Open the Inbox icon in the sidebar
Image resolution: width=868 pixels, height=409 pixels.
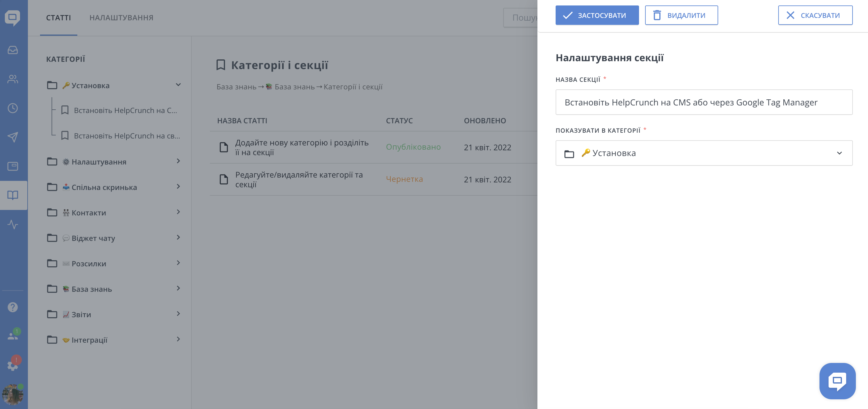pos(13,50)
